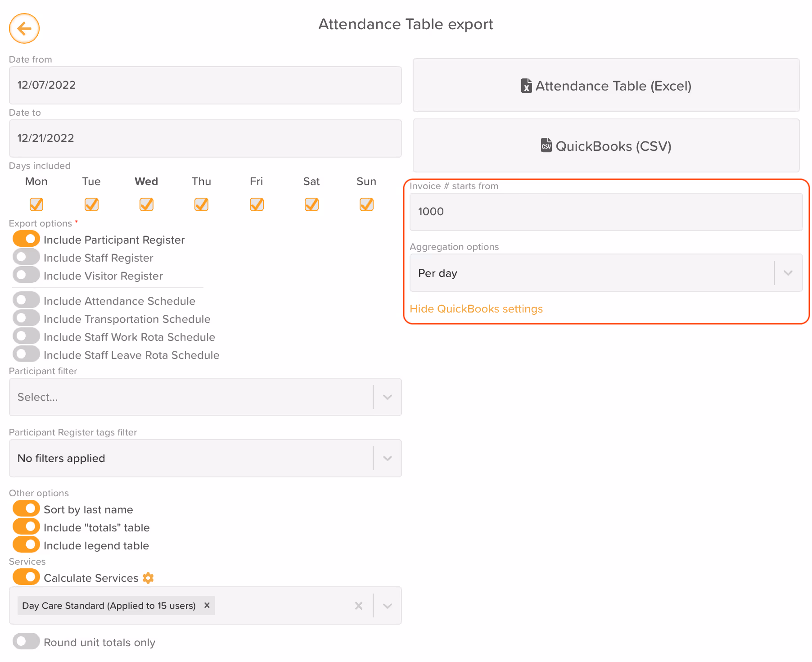Uncheck Saturday checkbox
812x662 pixels.
tap(311, 204)
